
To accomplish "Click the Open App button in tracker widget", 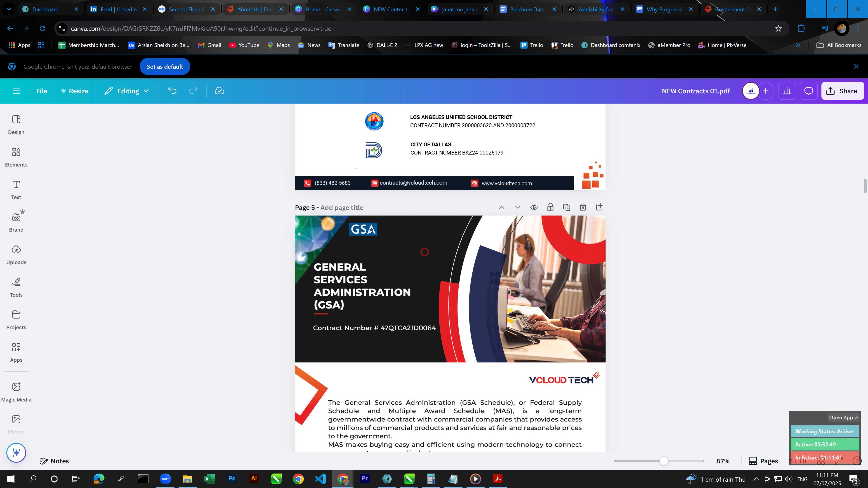I will 843,418.
